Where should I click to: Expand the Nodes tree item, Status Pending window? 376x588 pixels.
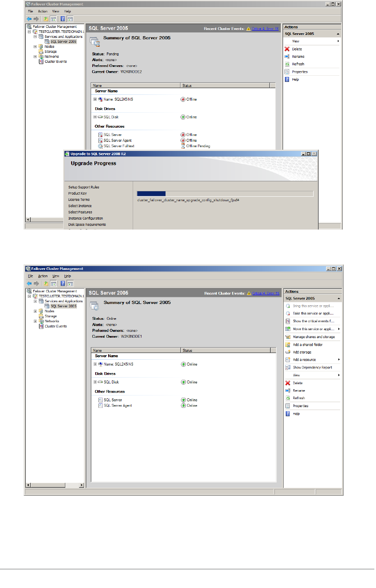(35, 47)
